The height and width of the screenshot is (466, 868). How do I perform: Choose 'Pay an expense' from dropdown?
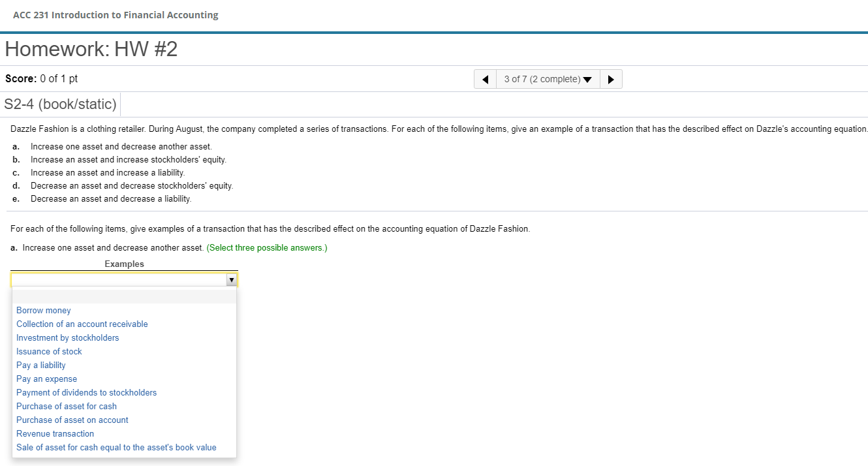47,379
